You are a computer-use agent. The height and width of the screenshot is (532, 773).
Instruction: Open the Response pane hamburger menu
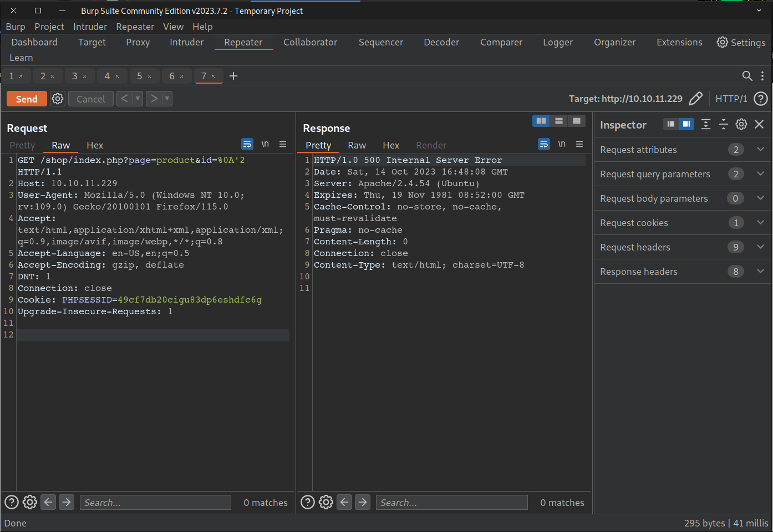click(579, 144)
